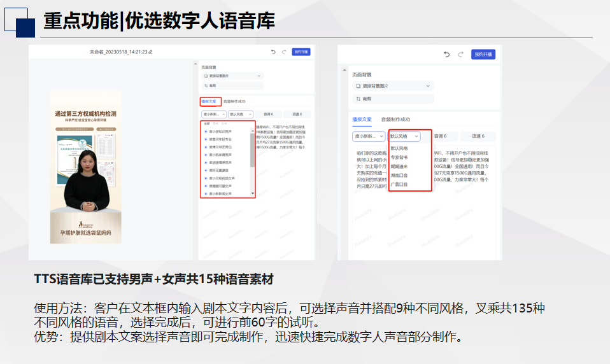This screenshot has width=610, height=364.
Task: Click the redo arrow in the left editor
Action: pyautogui.click(x=283, y=52)
